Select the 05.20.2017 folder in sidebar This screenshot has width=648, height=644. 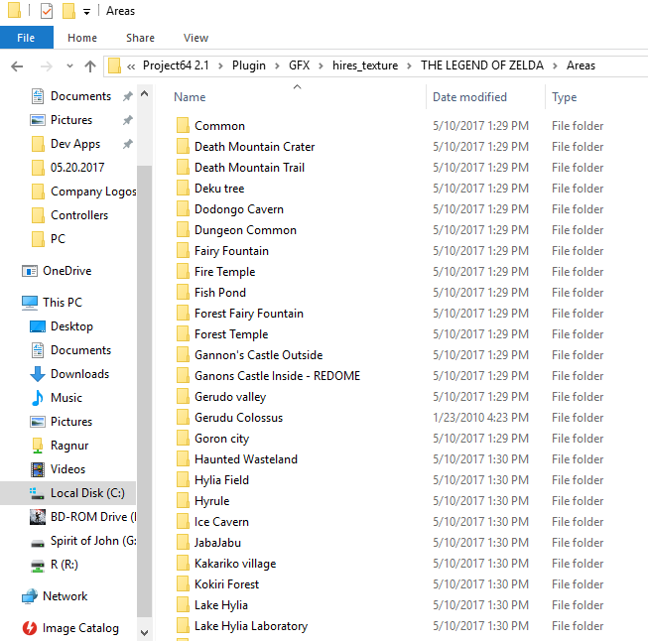pos(77,168)
